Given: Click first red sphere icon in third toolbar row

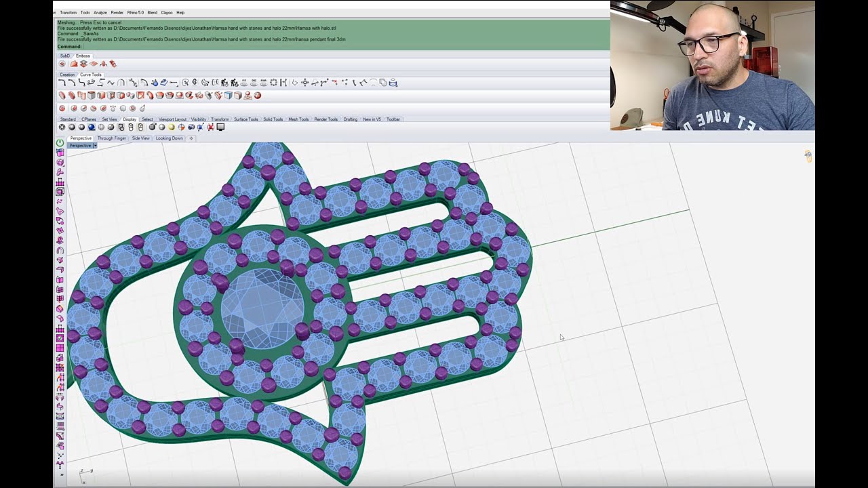Looking at the screenshot, I should (x=62, y=108).
